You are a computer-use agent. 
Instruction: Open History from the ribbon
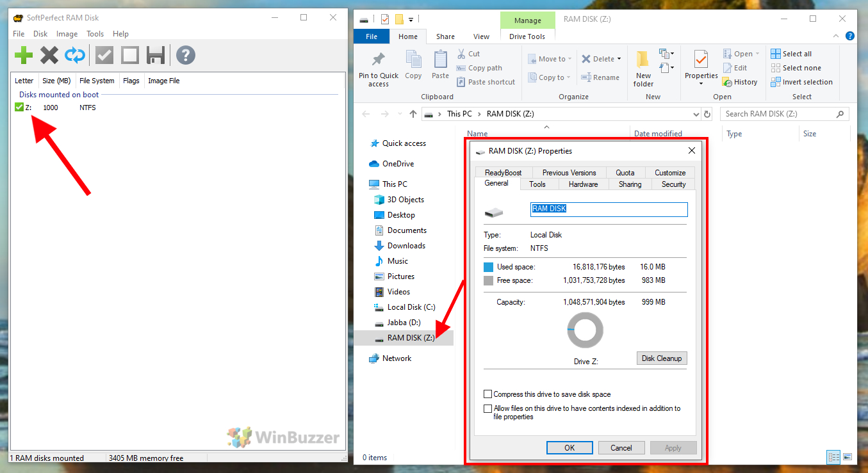coord(740,82)
